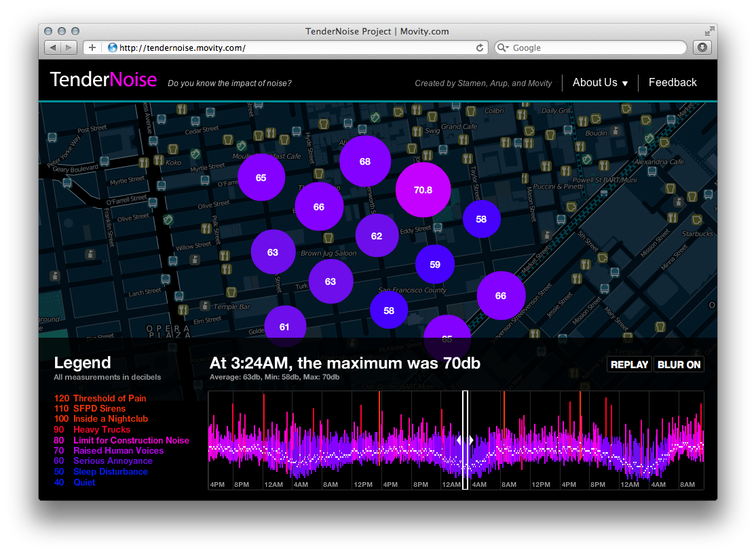Click the Safari back arrow button
The image size is (756, 554).
point(53,47)
